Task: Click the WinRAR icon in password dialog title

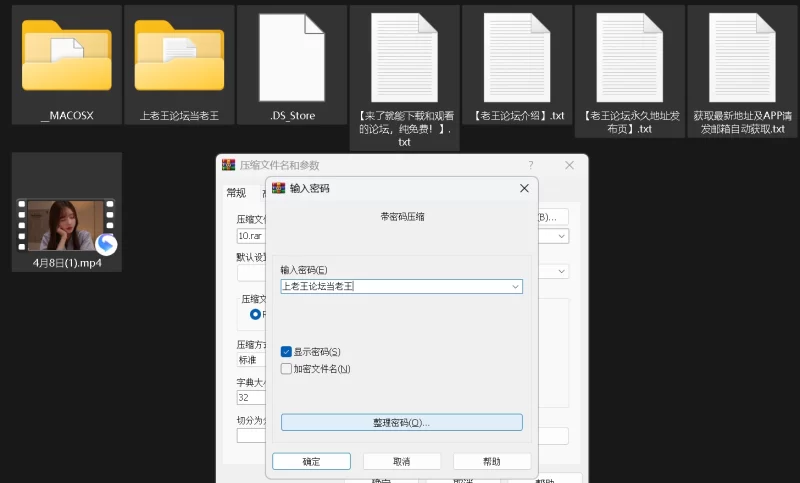Action: tap(279, 188)
